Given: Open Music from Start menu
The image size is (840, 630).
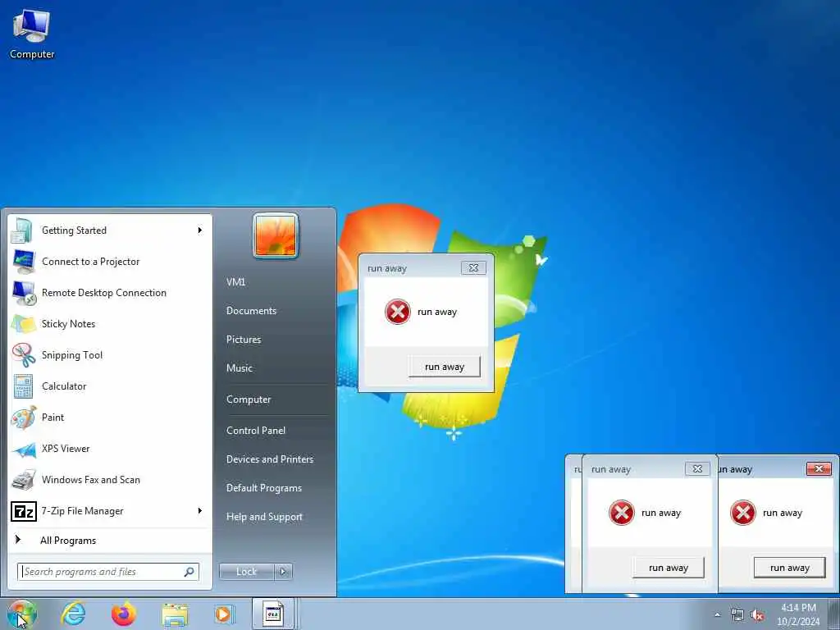Looking at the screenshot, I should [240, 368].
